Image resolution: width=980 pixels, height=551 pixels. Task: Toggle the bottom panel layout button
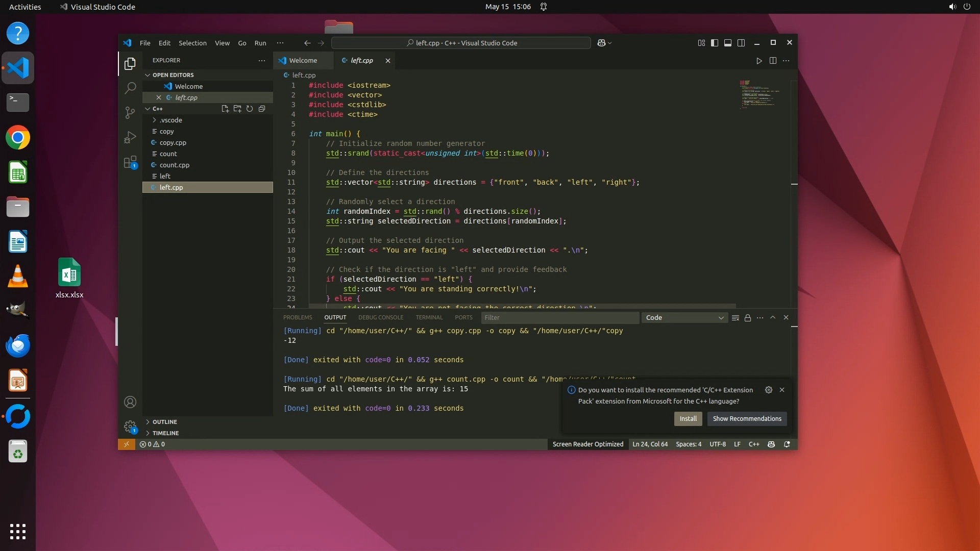pos(728,43)
